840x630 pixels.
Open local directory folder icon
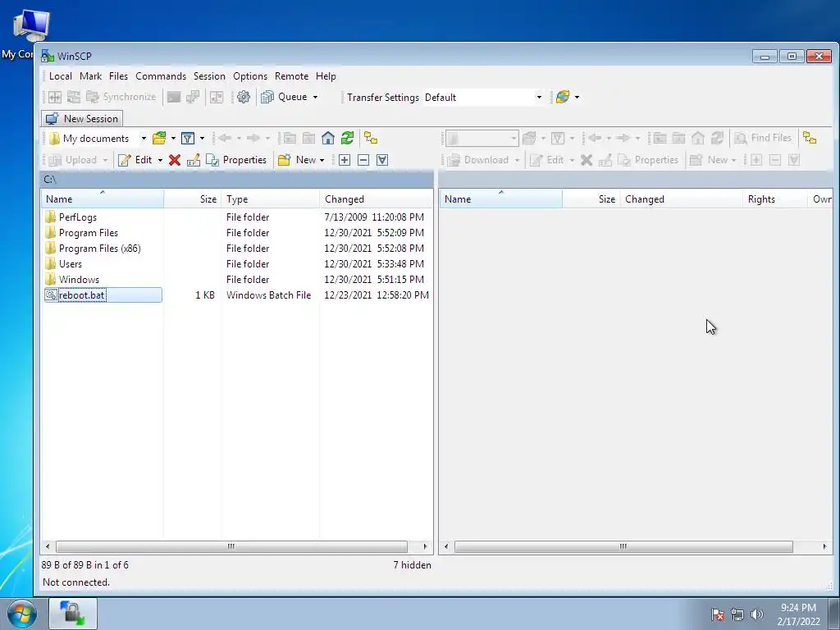(159, 138)
